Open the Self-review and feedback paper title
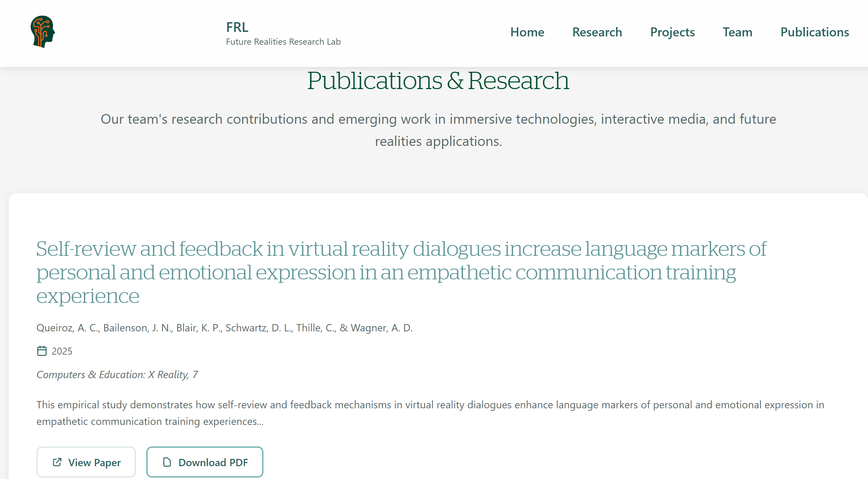The width and height of the screenshot is (868, 479). tap(401, 272)
